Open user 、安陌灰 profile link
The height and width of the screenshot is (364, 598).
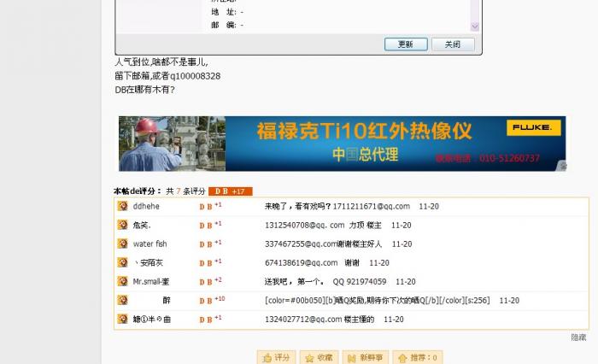pyautogui.click(x=149, y=262)
